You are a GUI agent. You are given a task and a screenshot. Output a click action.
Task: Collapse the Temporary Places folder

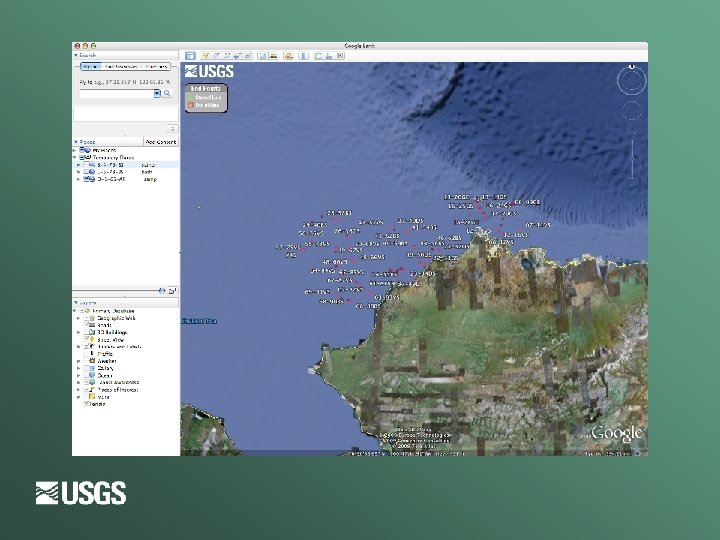point(75,157)
